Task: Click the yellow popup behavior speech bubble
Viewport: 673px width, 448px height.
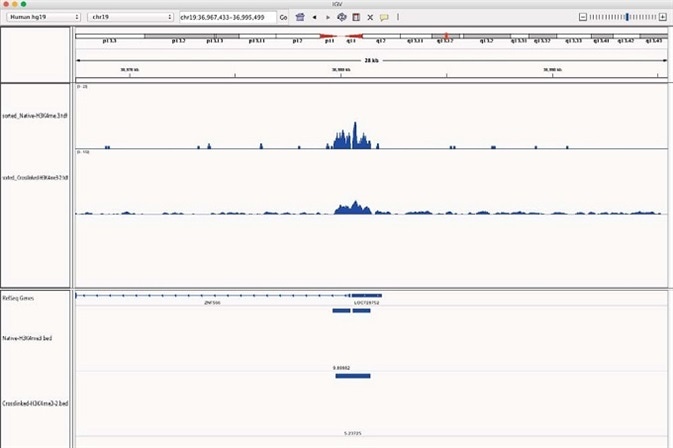Action: point(384,17)
